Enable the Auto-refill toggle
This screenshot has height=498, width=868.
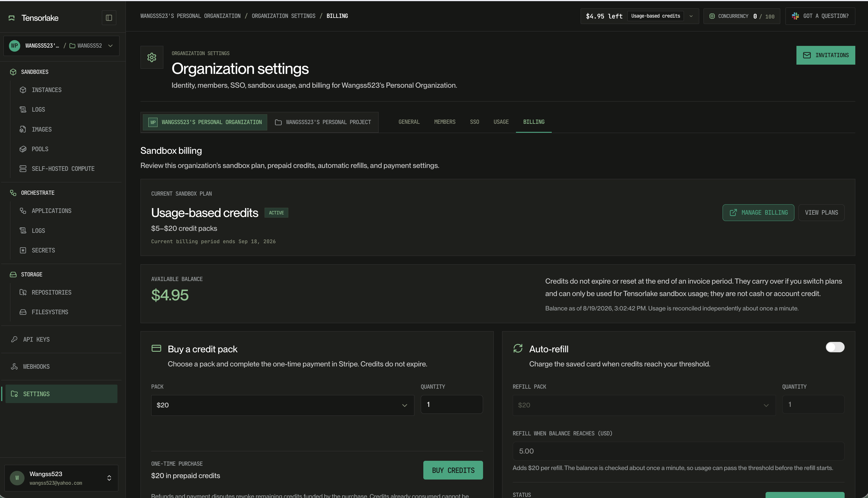click(x=835, y=347)
